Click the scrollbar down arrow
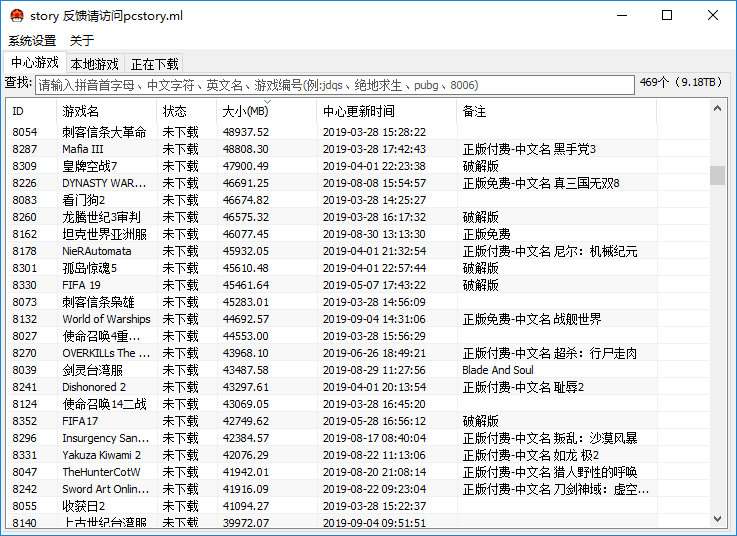The image size is (737, 536). [x=717, y=519]
